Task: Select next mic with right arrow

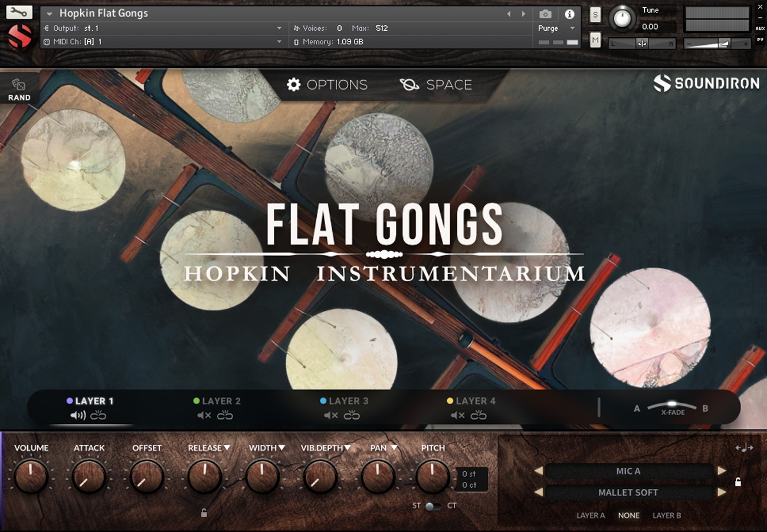Action: tap(722, 471)
